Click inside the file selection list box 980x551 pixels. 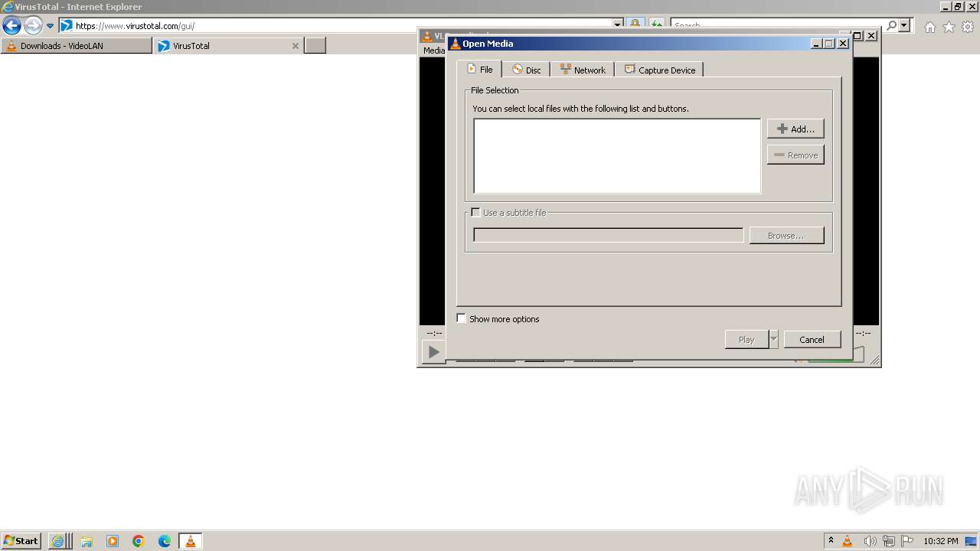coord(617,155)
